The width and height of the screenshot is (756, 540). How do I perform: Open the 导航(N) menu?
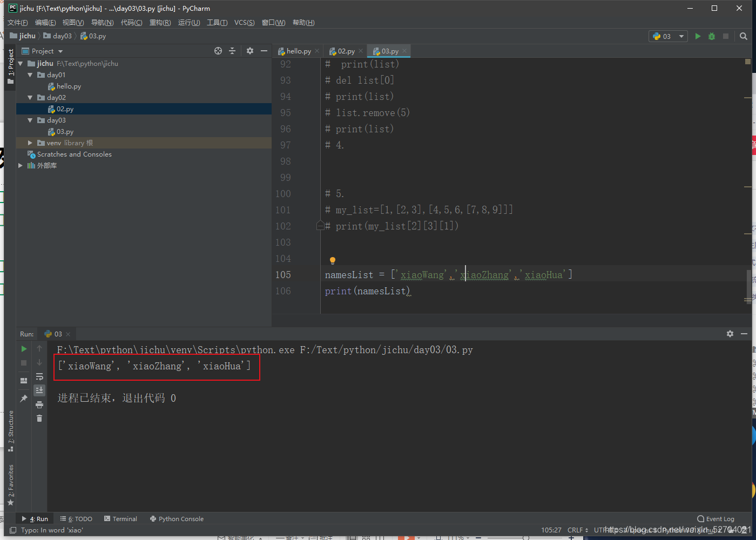pos(102,23)
